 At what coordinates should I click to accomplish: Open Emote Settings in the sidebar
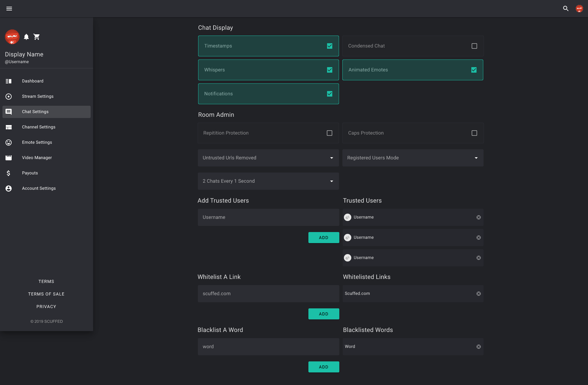[x=37, y=143]
